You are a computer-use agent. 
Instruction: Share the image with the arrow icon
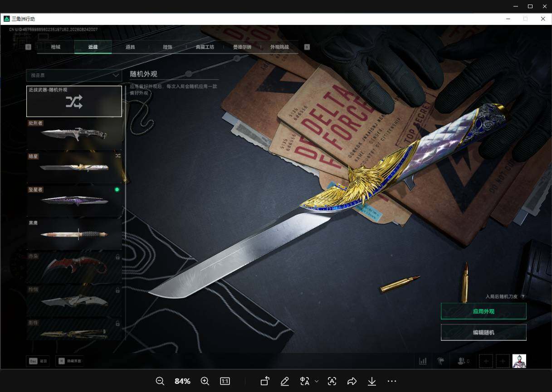pyautogui.click(x=352, y=381)
